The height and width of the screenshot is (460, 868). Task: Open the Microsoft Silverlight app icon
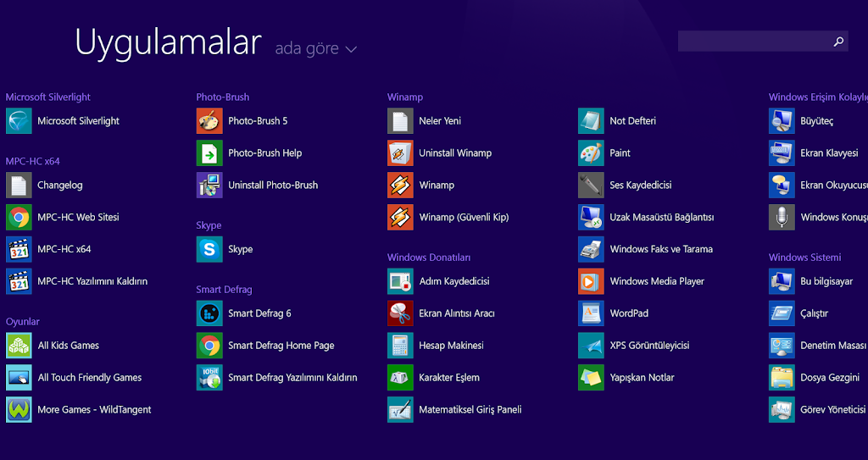click(x=19, y=120)
